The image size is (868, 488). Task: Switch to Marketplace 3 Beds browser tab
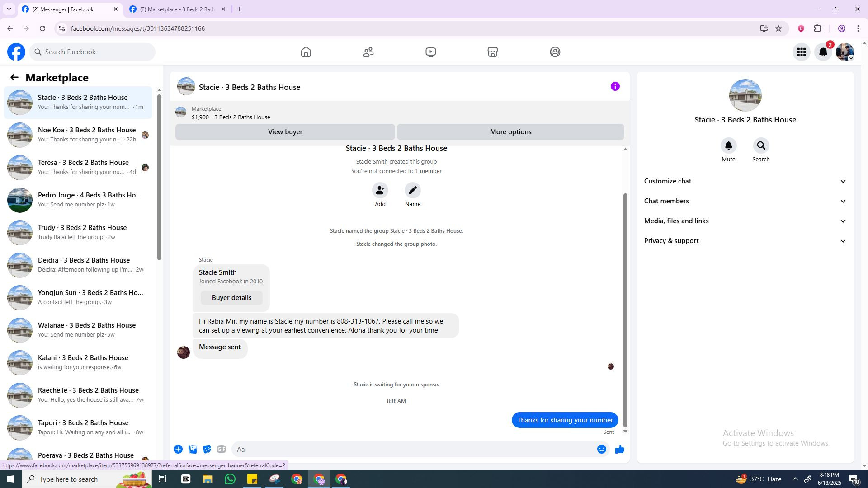click(177, 9)
